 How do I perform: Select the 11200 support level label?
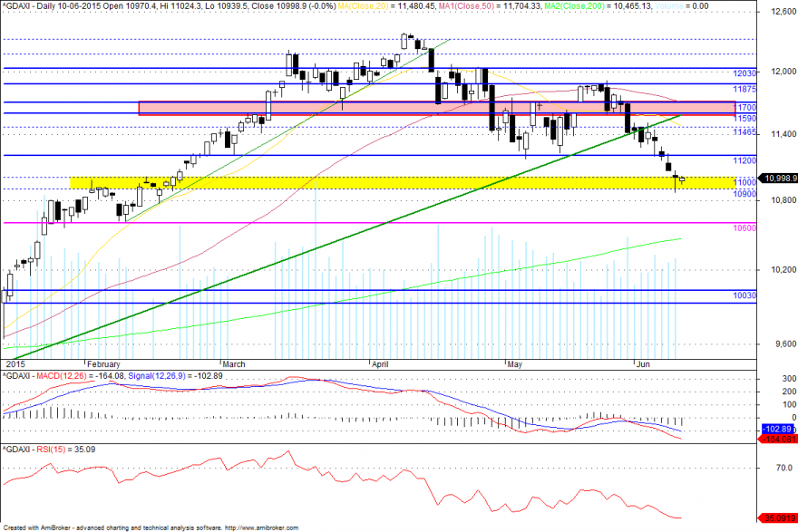(x=744, y=160)
